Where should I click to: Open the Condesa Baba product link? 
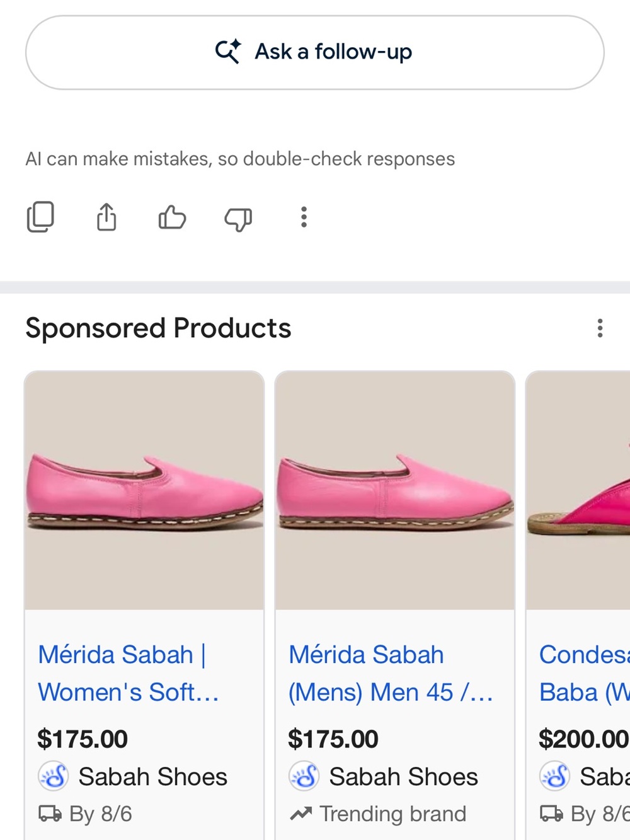point(584,673)
